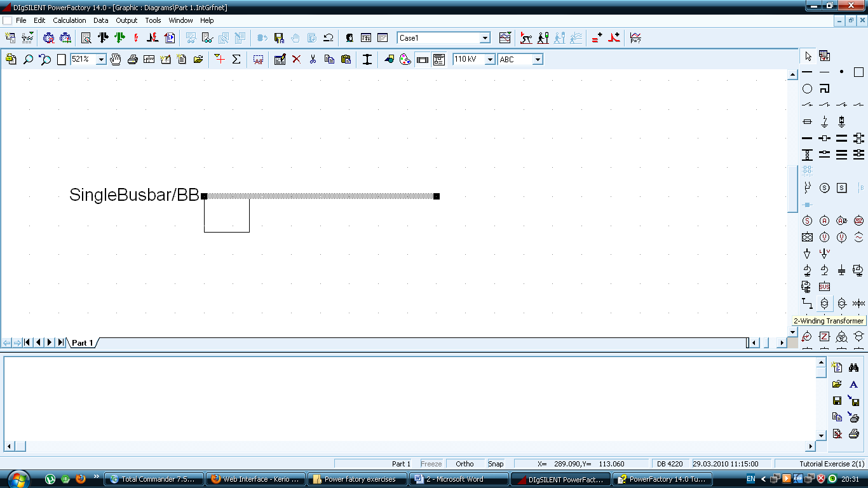Toggle the legend block display icon
The image size is (868, 488).
pyautogui.click(x=439, y=59)
